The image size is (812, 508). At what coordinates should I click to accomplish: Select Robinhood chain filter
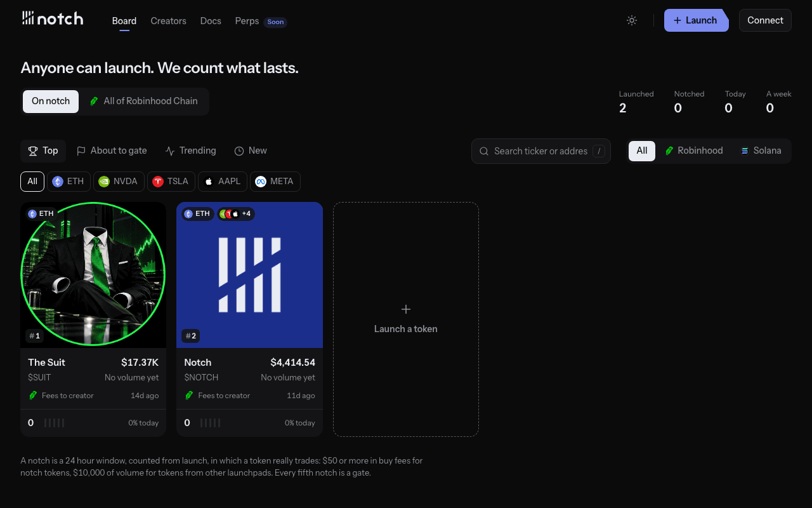(x=694, y=151)
